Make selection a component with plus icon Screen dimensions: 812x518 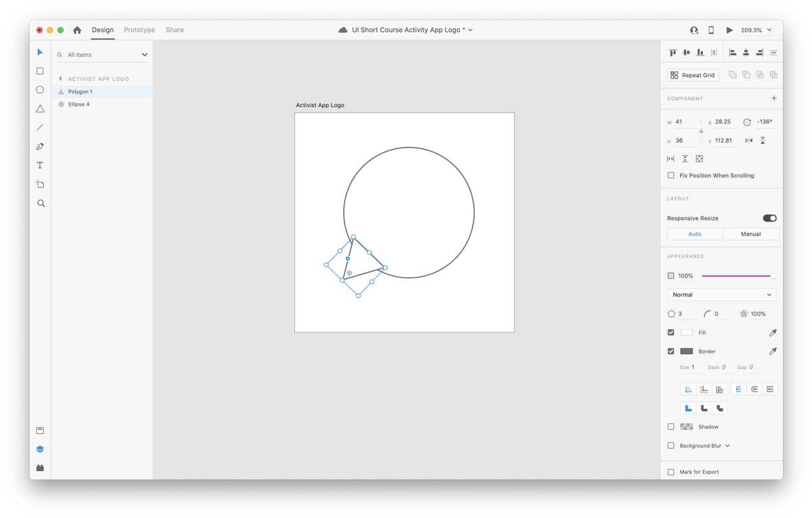pyautogui.click(x=774, y=98)
